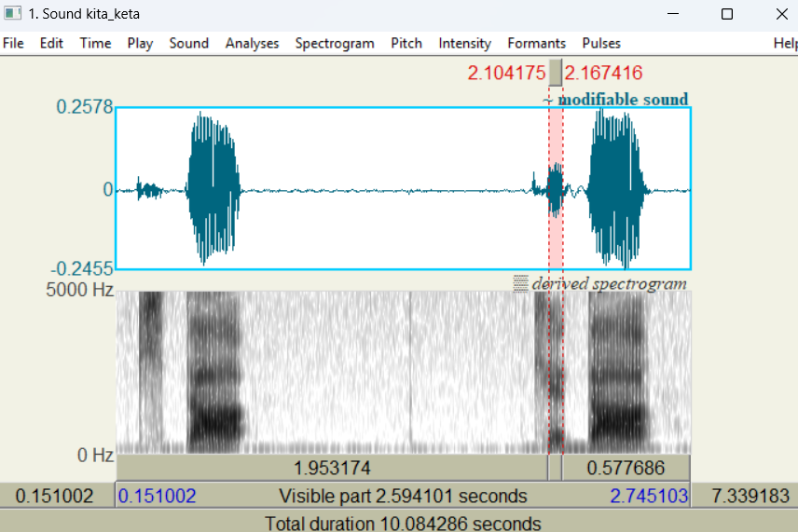Open the Pulses menu

(601, 43)
